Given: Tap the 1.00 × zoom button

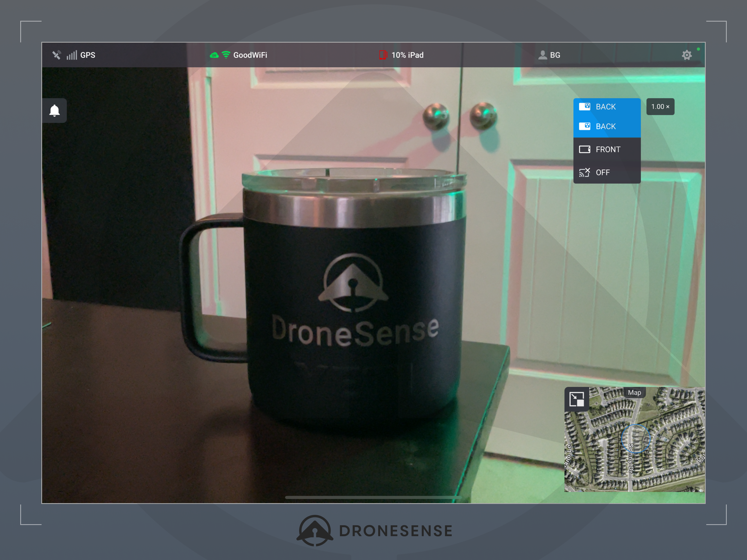Looking at the screenshot, I should click(x=660, y=107).
